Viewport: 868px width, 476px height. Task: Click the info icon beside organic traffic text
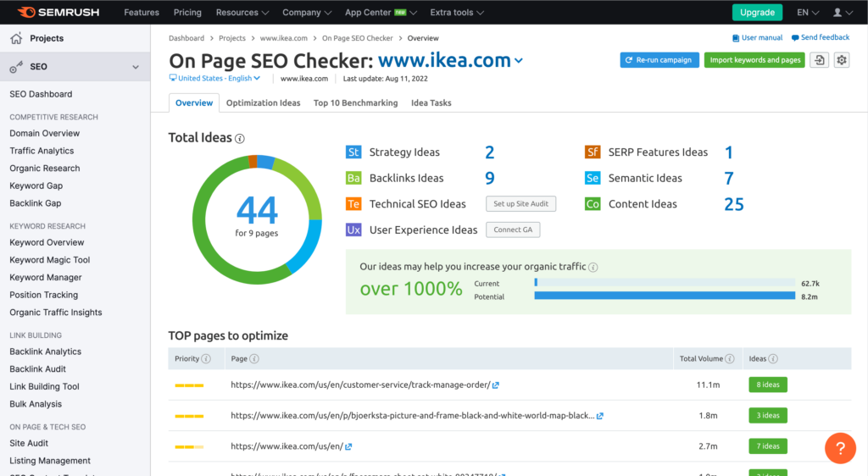[x=593, y=267]
